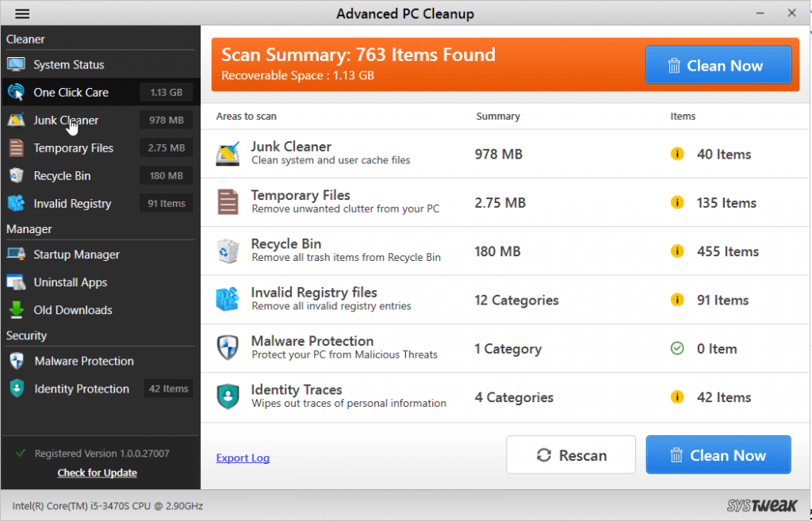Click the Recycle Bin row title in list
This screenshot has height=521, width=812.
[x=285, y=243]
